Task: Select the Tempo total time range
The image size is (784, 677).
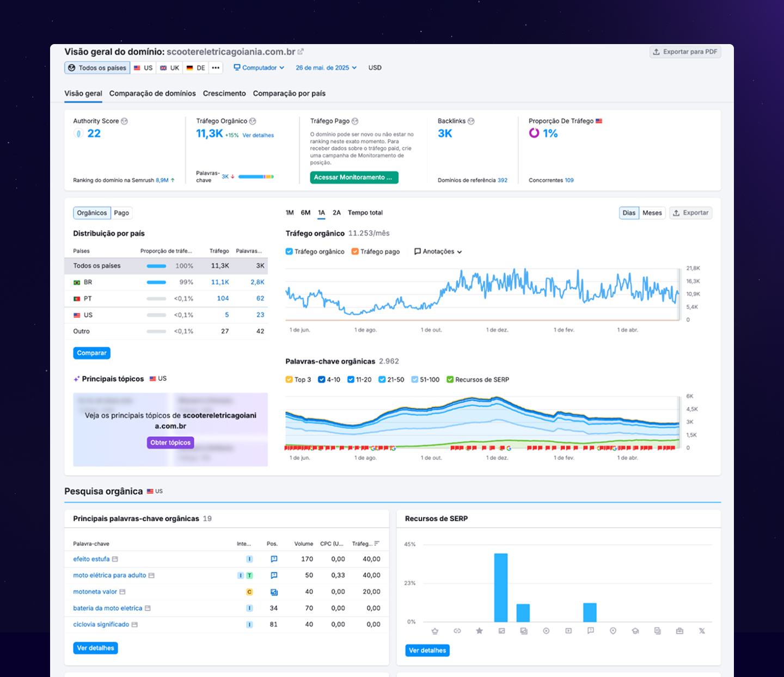Action: [365, 213]
